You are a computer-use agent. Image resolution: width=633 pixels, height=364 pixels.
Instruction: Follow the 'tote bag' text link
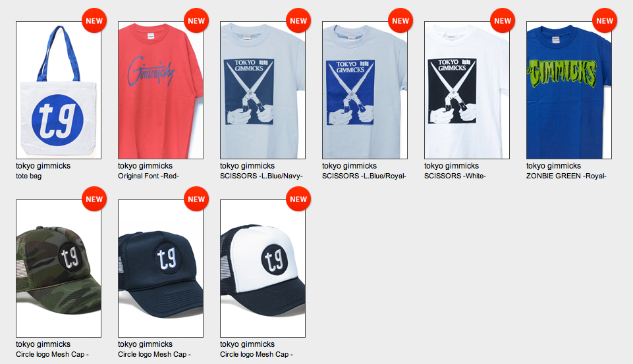29,176
